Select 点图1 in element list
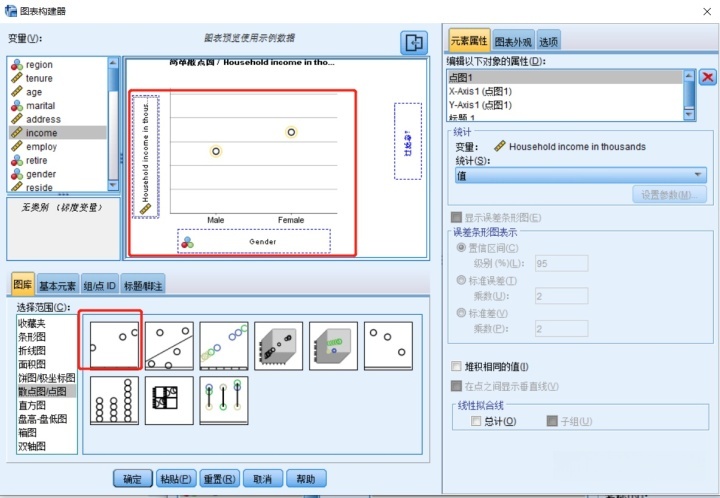 click(x=565, y=77)
